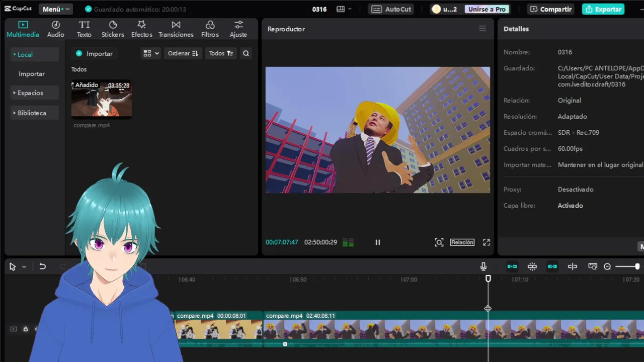Switch to the Efectos tab
Viewport: 644px width, 362px height.
coord(141,29)
